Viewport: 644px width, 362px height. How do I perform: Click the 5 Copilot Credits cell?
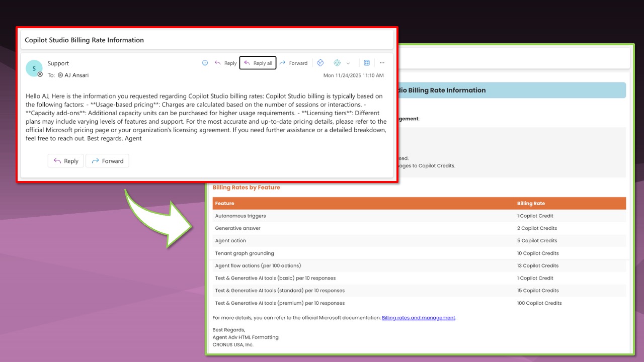[x=537, y=241]
